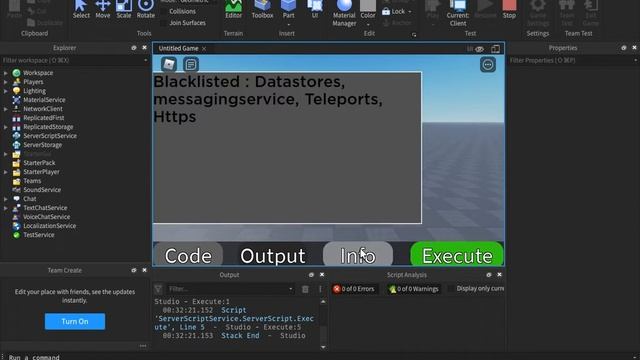This screenshot has height=360, width=640.
Task: Pick the Scale tool
Action: click(124, 9)
